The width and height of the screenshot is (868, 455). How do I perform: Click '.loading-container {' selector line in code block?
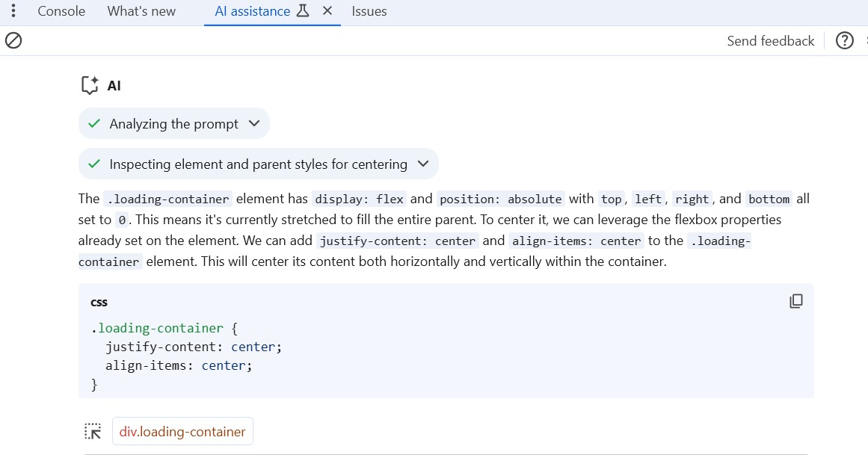tap(164, 328)
